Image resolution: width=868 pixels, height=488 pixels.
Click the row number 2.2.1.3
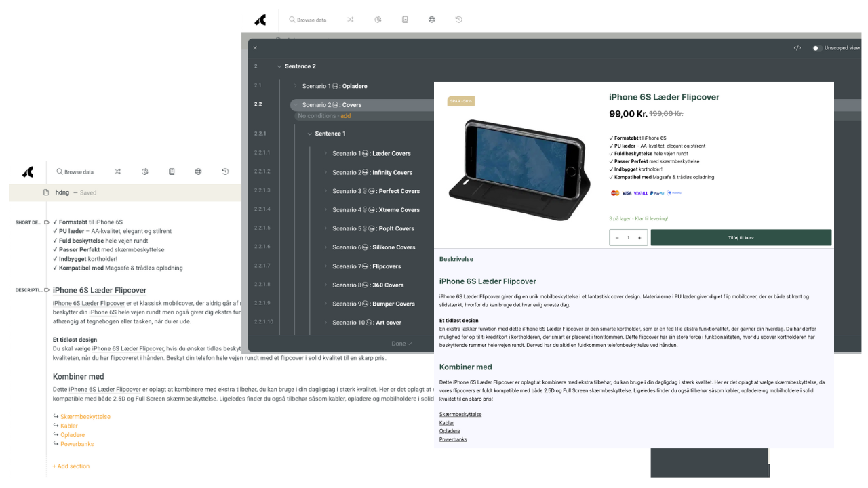262,191
